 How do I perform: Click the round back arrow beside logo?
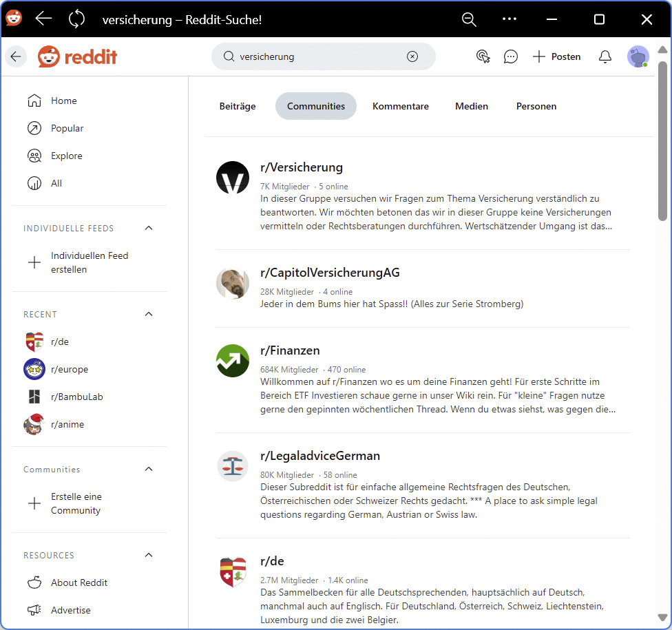[x=16, y=56]
